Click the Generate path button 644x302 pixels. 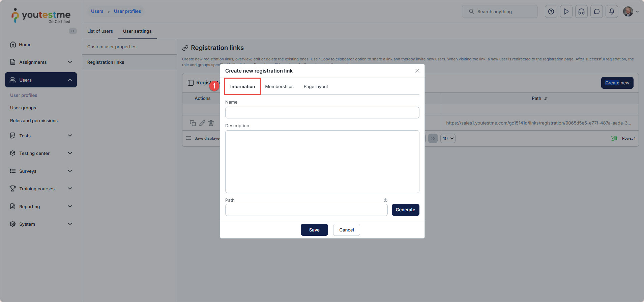coord(405,210)
